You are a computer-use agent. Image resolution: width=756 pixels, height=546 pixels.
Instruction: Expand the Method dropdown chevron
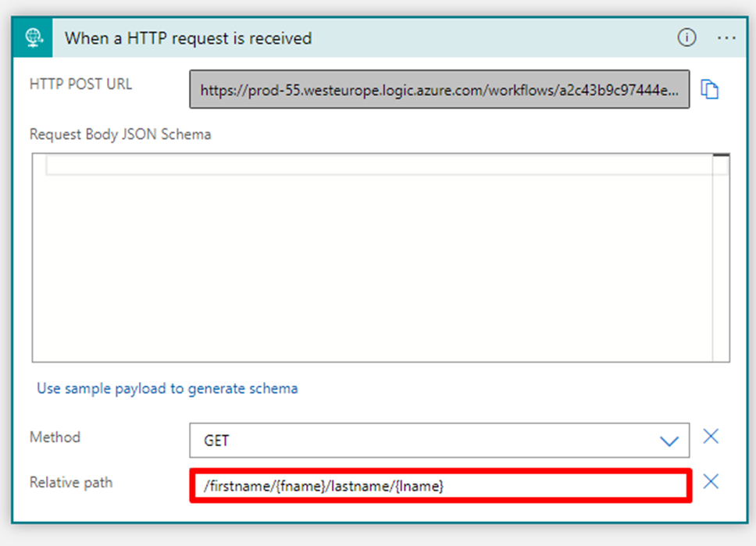669,441
